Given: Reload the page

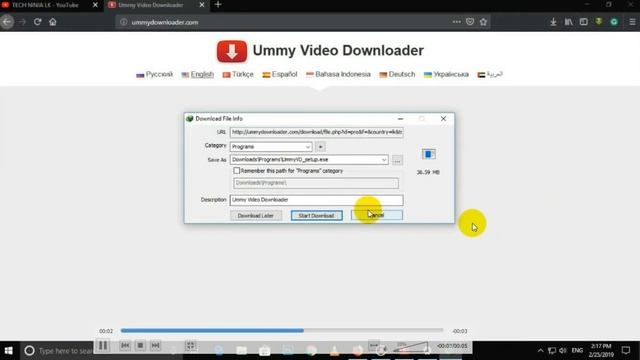Looking at the screenshot, I should coord(38,22).
